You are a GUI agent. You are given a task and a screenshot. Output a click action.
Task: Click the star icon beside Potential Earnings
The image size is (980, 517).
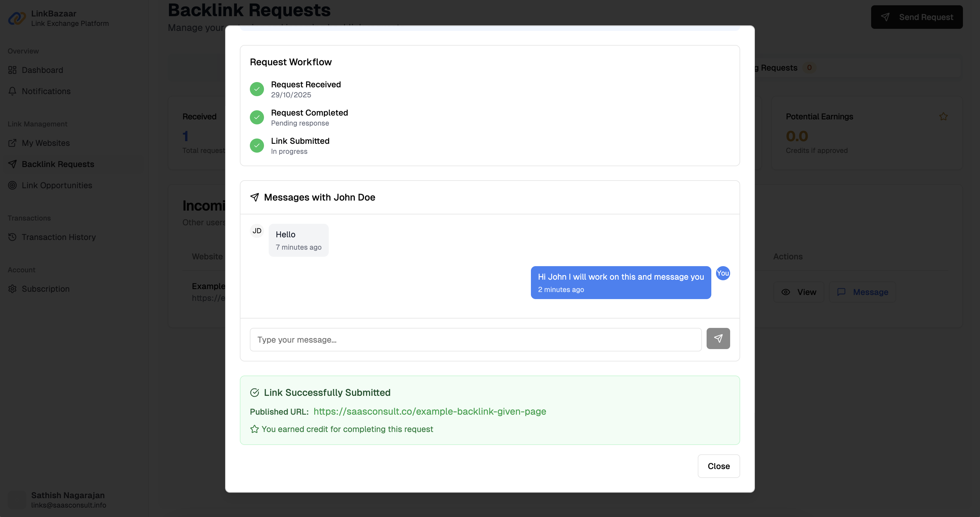[x=943, y=116]
